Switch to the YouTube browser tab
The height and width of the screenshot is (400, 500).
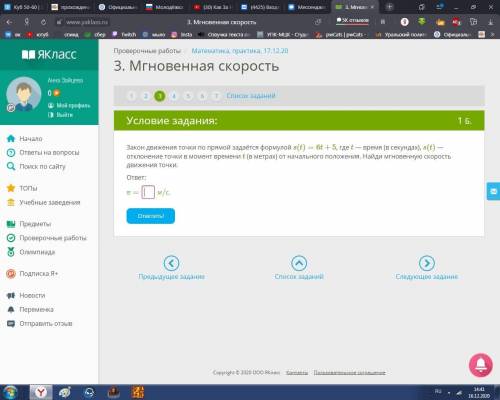(x=213, y=7)
